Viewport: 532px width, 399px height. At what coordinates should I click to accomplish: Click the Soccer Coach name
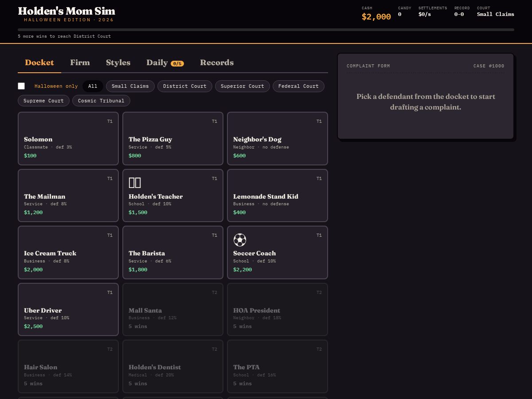point(254,253)
